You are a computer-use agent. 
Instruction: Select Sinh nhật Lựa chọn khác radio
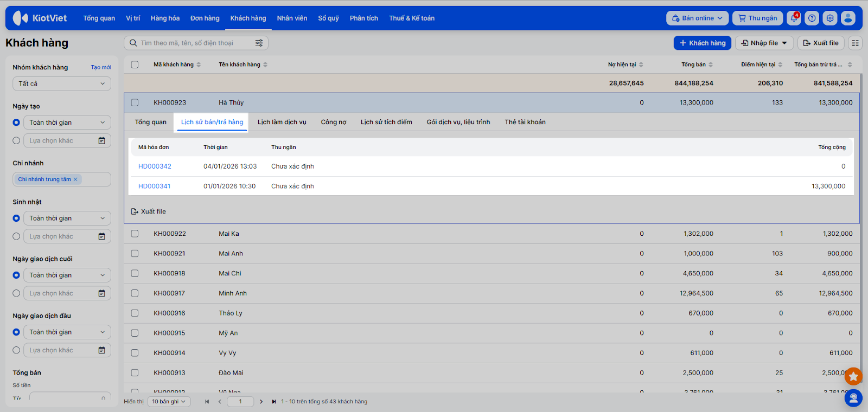click(16, 236)
